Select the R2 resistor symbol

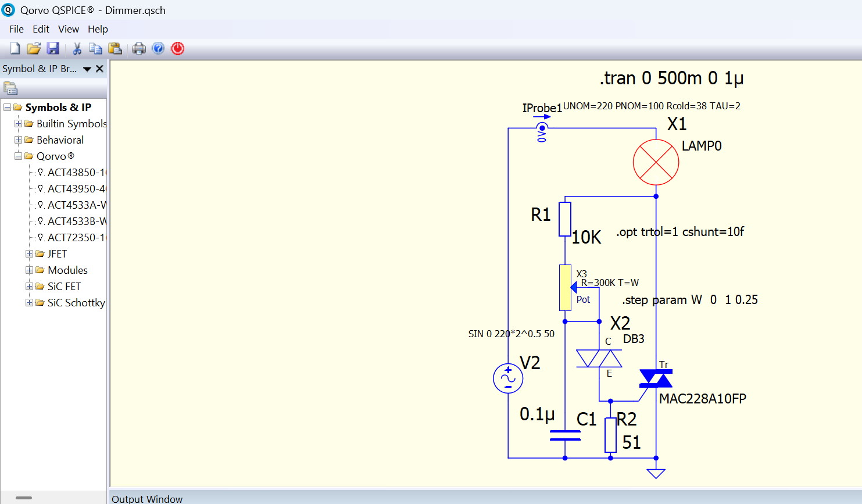(610, 435)
